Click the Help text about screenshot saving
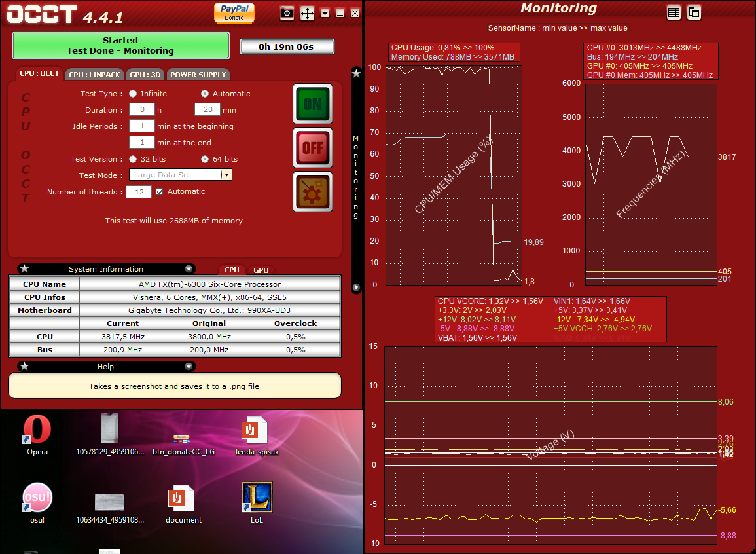Viewport: 756px width, 554px height. coord(174,386)
